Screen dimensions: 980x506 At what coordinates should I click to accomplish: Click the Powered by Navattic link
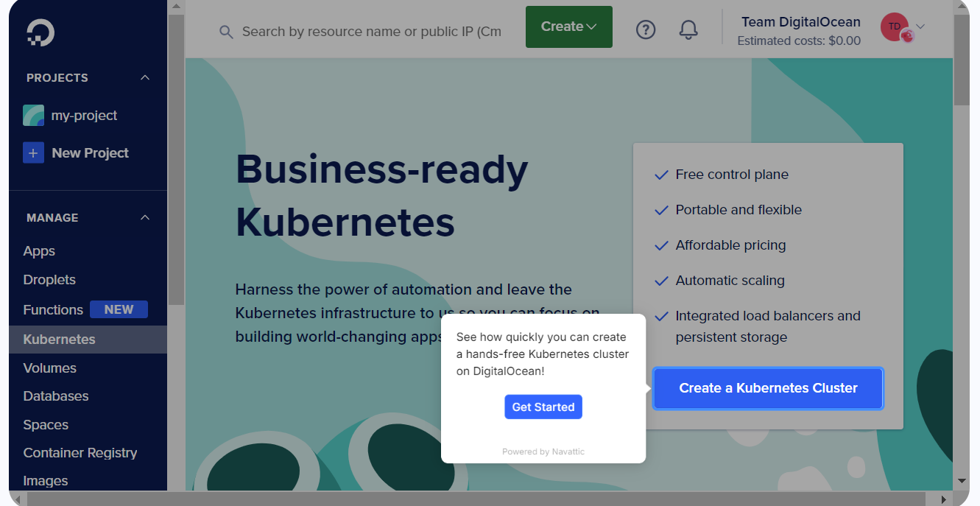(543, 451)
